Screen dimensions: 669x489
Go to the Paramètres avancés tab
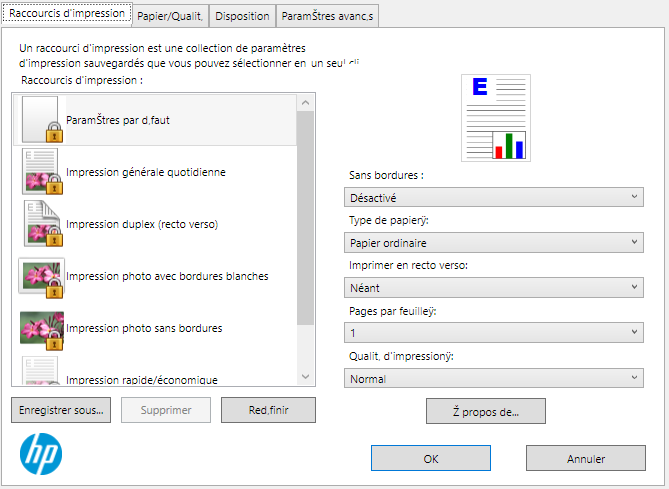point(328,16)
